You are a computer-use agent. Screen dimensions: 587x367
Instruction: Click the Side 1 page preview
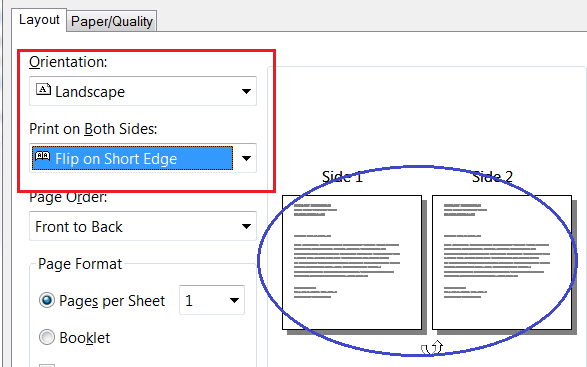pos(352,263)
